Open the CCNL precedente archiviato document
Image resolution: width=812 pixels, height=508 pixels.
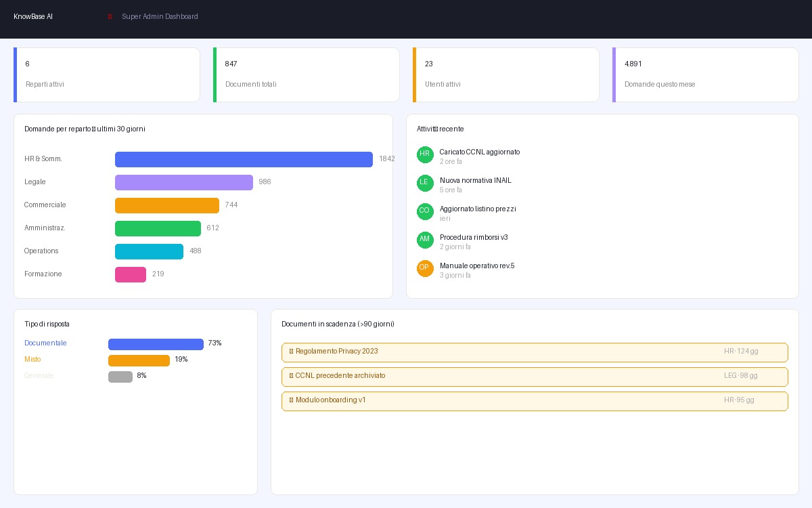point(535,377)
